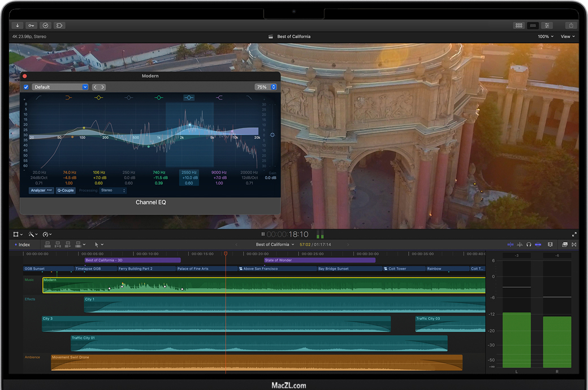Image resolution: width=588 pixels, height=390 pixels.
Task: Open the 100% zoom level dropdown
Action: coord(546,37)
